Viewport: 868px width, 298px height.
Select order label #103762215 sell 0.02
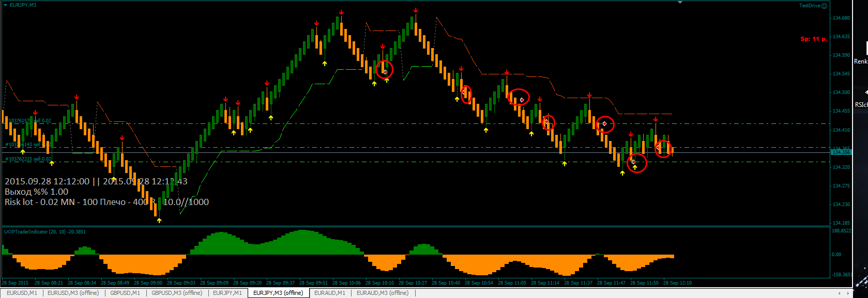pyautogui.click(x=28, y=159)
